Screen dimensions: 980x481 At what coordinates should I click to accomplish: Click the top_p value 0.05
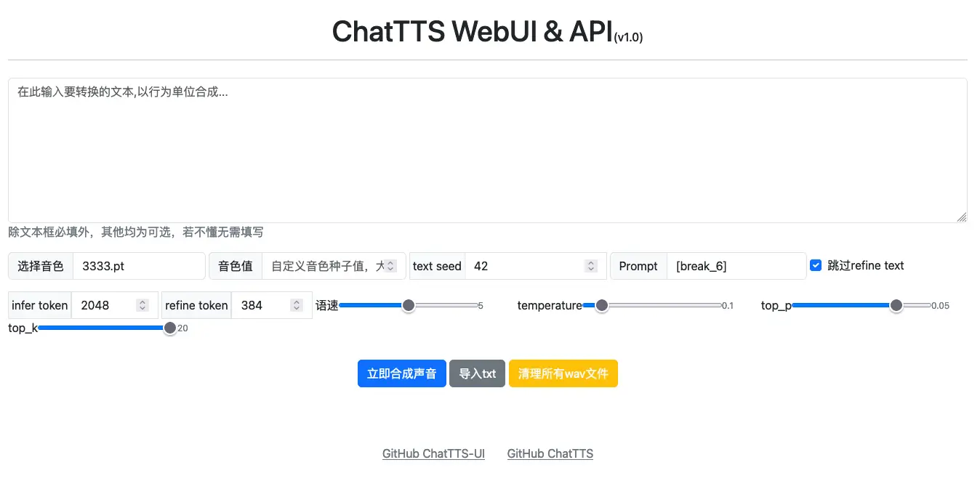(x=941, y=306)
